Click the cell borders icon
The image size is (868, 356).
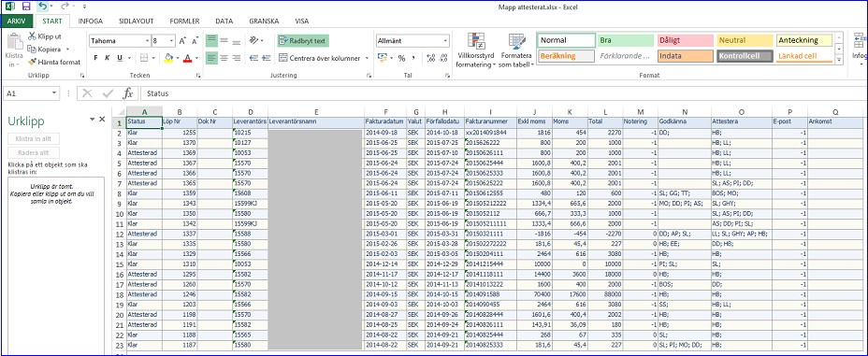(143, 58)
